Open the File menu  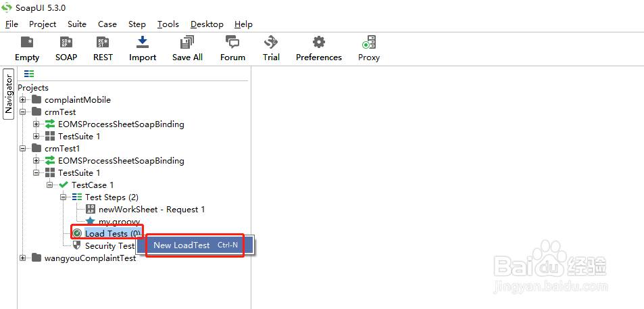(x=11, y=24)
